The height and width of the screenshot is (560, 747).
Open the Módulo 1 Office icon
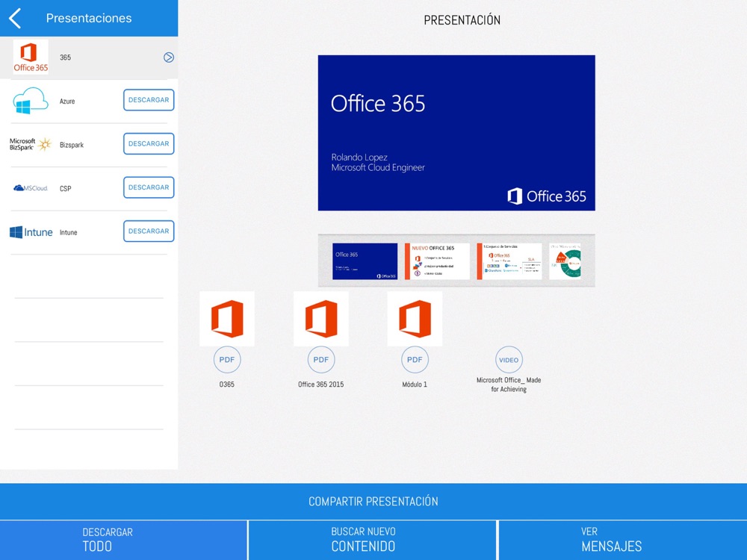(415, 319)
